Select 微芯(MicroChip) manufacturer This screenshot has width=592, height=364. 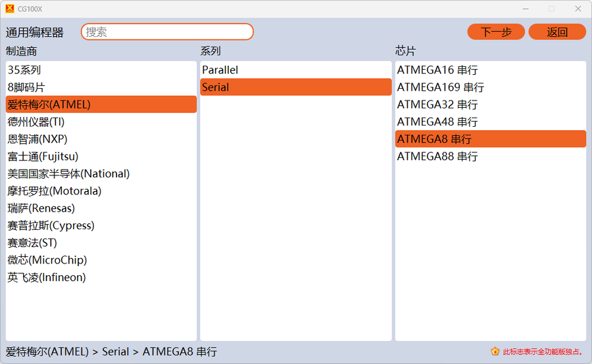[47, 260]
